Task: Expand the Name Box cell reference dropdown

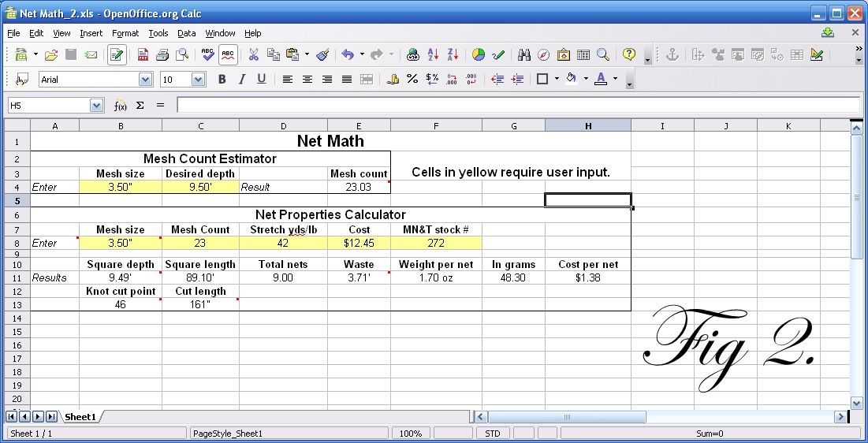Action: pyautogui.click(x=96, y=105)
